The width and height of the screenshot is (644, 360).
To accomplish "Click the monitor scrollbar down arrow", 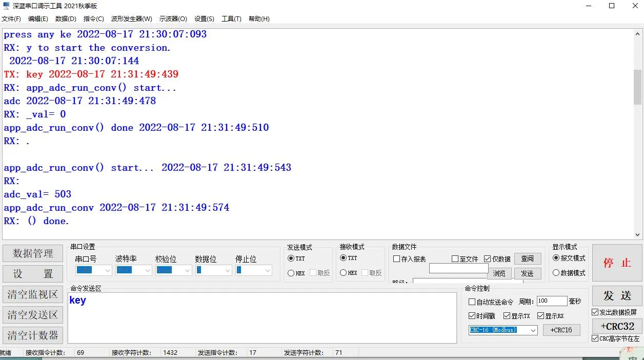I will (638, 235).
